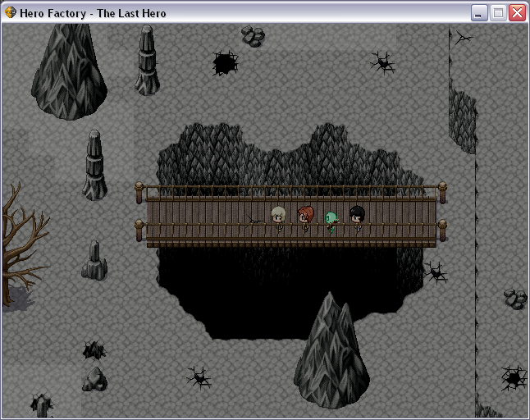Select the black-haired character on the bridge

[357, 219]
